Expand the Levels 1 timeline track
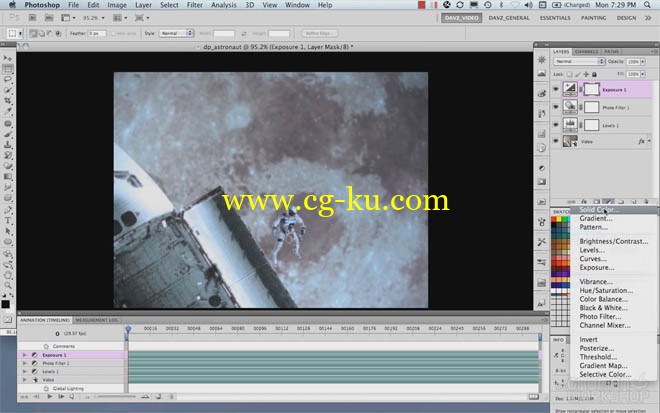This screenshot has width=660, height=413. pos(24,371)
